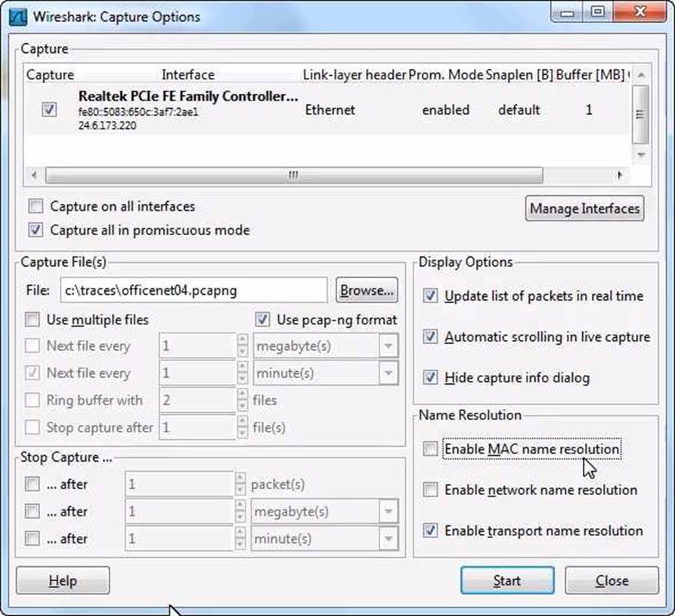Enable network name resolution checkbox
This screenshot has height=616, width=675.
tap(430, 490)
